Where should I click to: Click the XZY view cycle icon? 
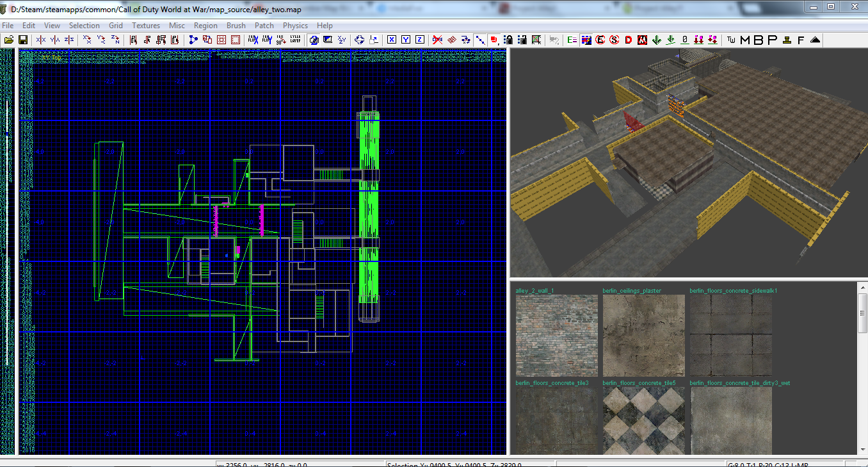(x=341, y=40)
